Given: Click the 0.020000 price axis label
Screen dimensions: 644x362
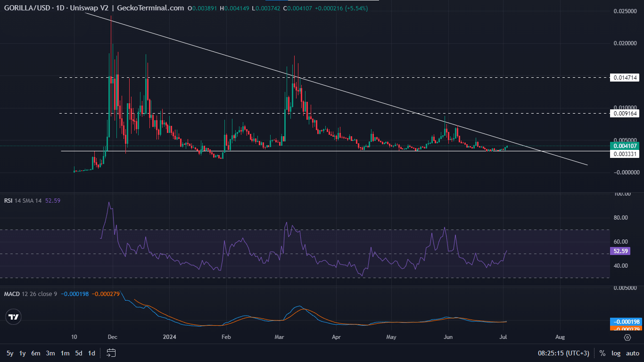Looking at the screenshot, I should pyautogui.click(x=626, y=43).
